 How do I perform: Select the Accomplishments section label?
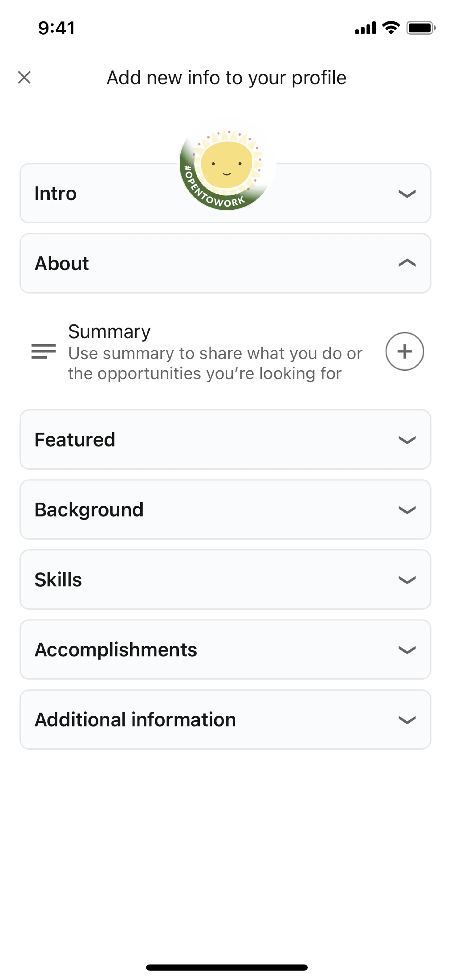pos(116,650)
